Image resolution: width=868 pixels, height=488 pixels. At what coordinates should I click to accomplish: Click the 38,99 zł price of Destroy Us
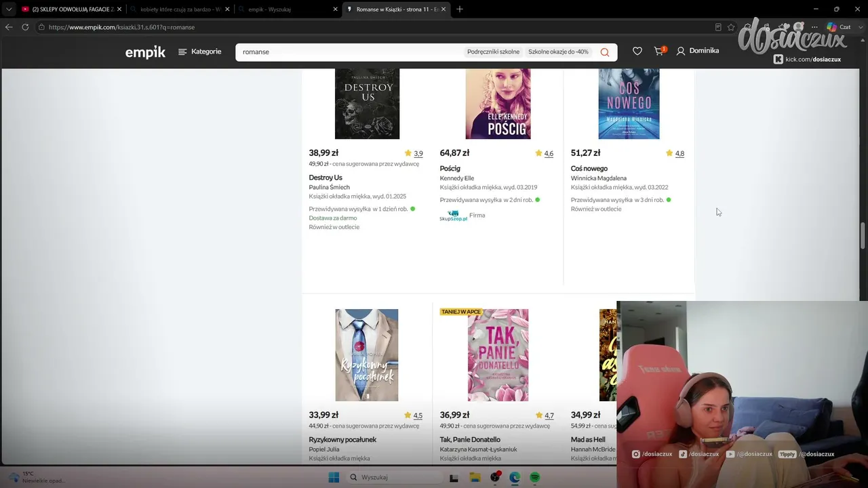tap(323, 153)
